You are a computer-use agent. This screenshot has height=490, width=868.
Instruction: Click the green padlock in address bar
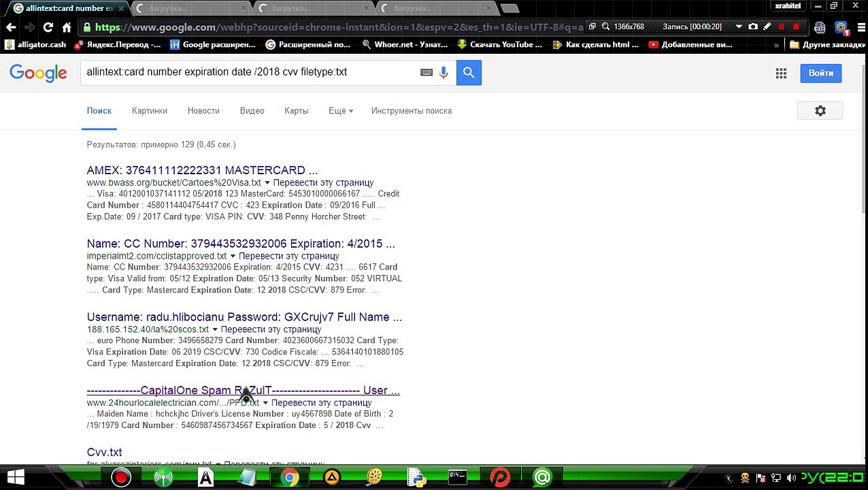point(87,27)
